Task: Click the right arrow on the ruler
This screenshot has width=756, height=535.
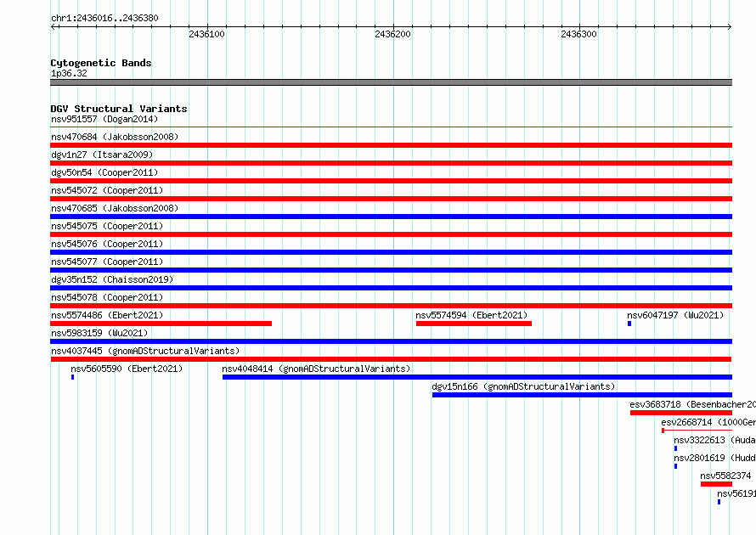Action: 729,27
